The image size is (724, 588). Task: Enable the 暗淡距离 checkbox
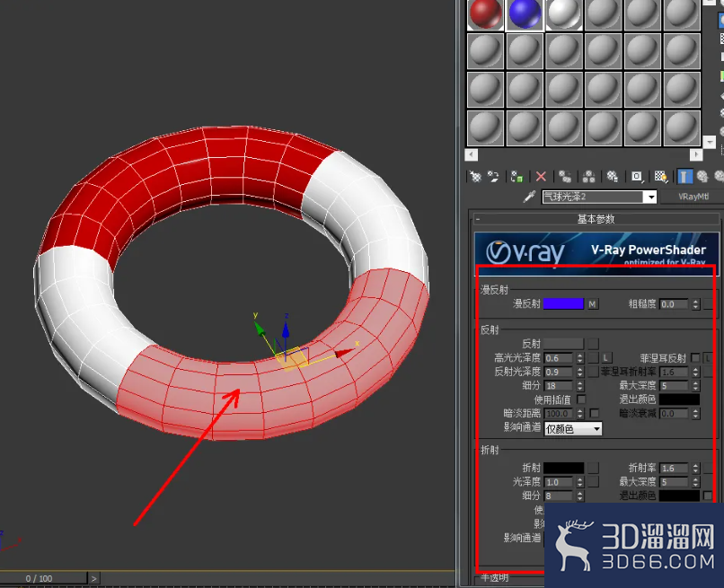point(595,413)
